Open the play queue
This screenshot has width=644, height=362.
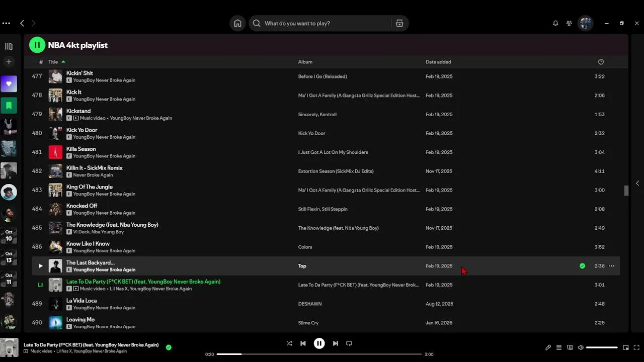[x=559, y=347]
